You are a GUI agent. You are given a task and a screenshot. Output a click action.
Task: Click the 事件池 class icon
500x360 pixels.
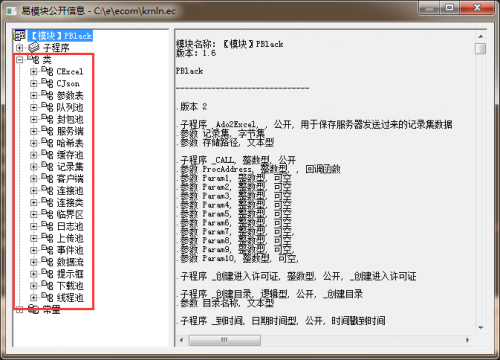47,250
